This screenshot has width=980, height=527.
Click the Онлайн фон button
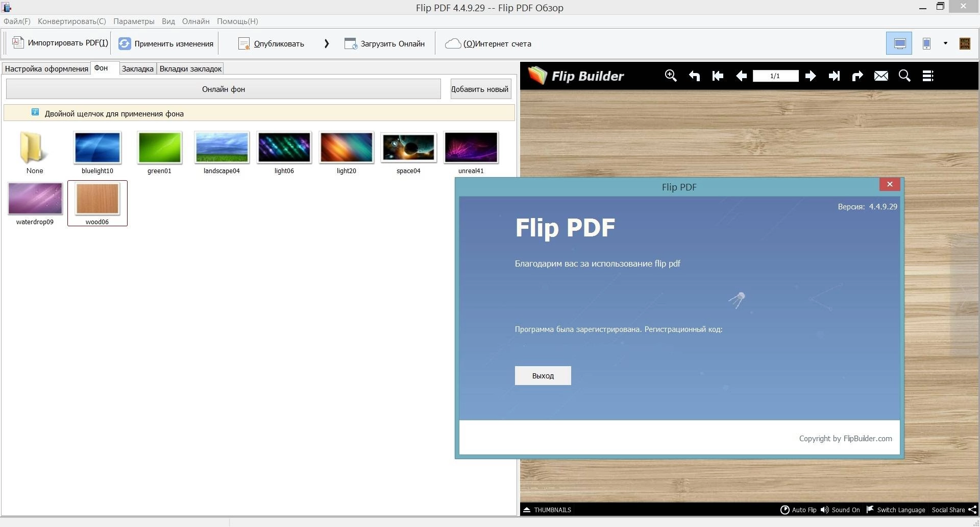tap(224, 89)
